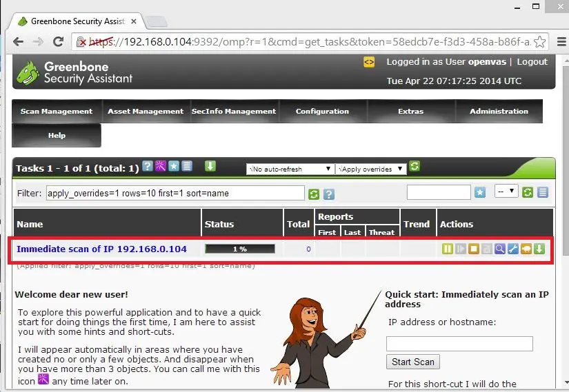Click the page scrollbar down arrow
The width and height of the screenshot is (569, 392).
click(566, 383)
